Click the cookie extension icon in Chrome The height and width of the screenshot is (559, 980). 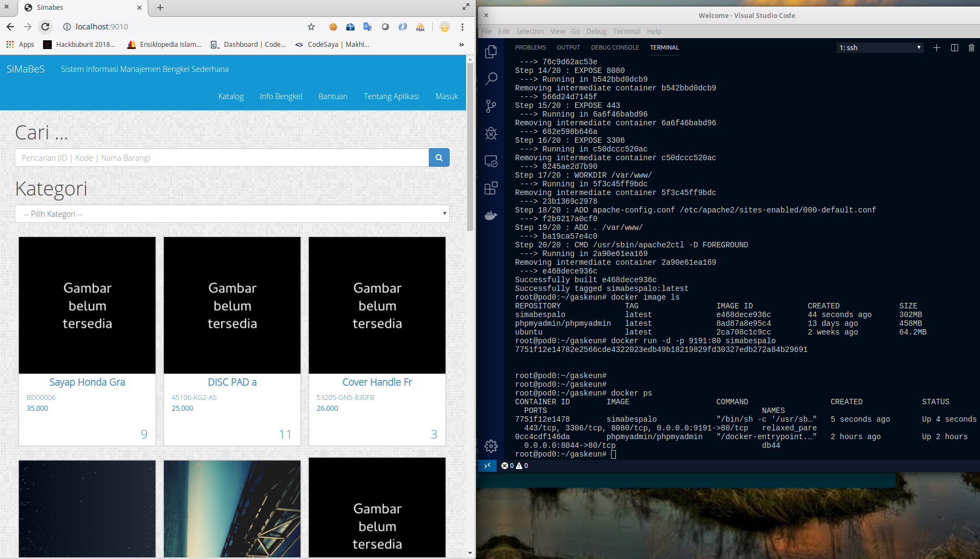pos(333,27)
